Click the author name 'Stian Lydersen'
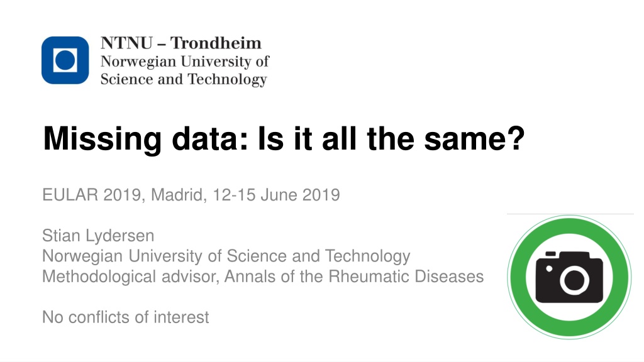Image resolution: width=644 pixels, height=362 pixels. [x=98, y=236]
